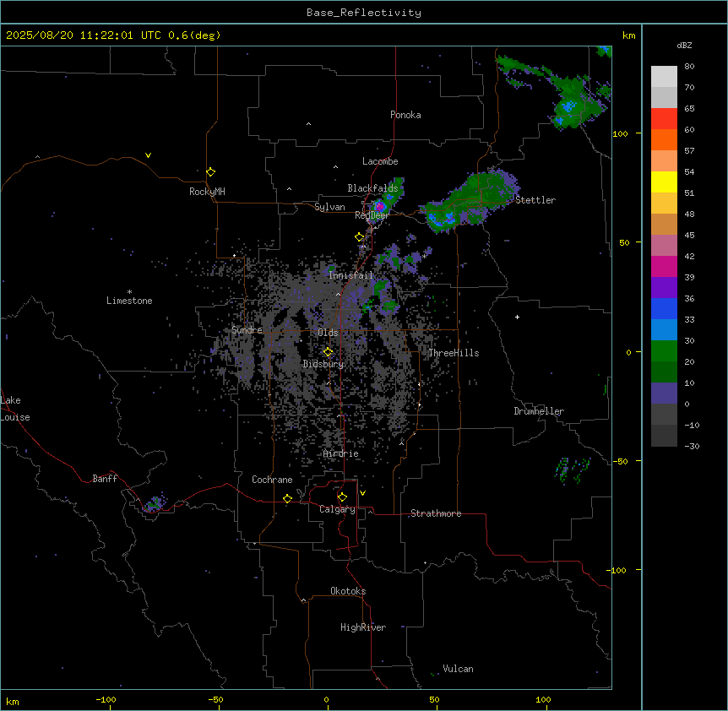
Task: Click the Stettler town label
Action: tap(535, 200)
